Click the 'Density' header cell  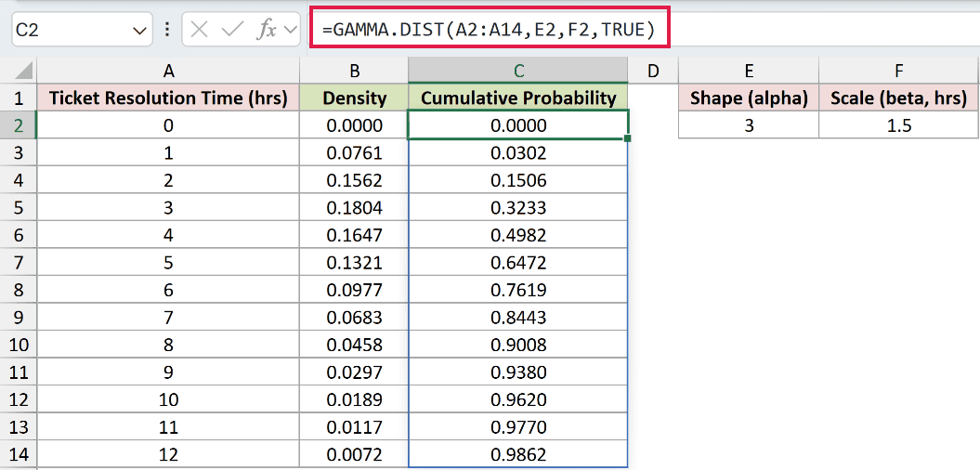pos(354,98)
